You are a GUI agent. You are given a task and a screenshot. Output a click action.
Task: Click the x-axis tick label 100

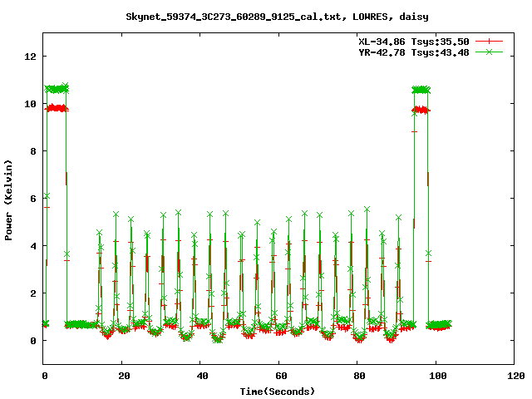(438, 376)
